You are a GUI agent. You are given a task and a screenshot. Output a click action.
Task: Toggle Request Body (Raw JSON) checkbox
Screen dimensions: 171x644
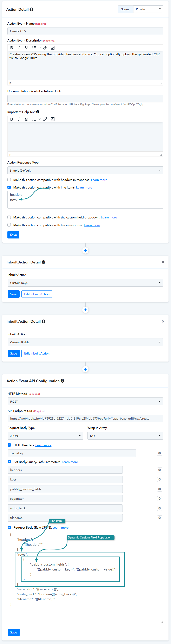point(9,527)
